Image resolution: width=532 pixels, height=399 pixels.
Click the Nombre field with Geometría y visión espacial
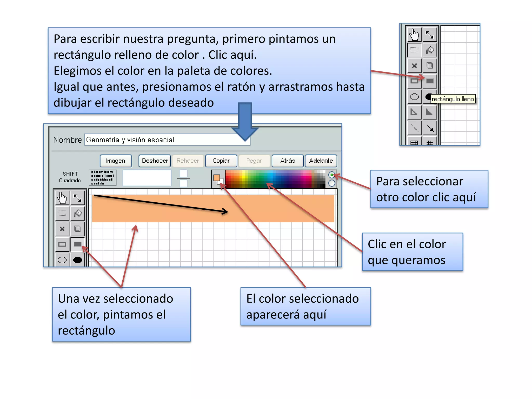coord(167,140)
